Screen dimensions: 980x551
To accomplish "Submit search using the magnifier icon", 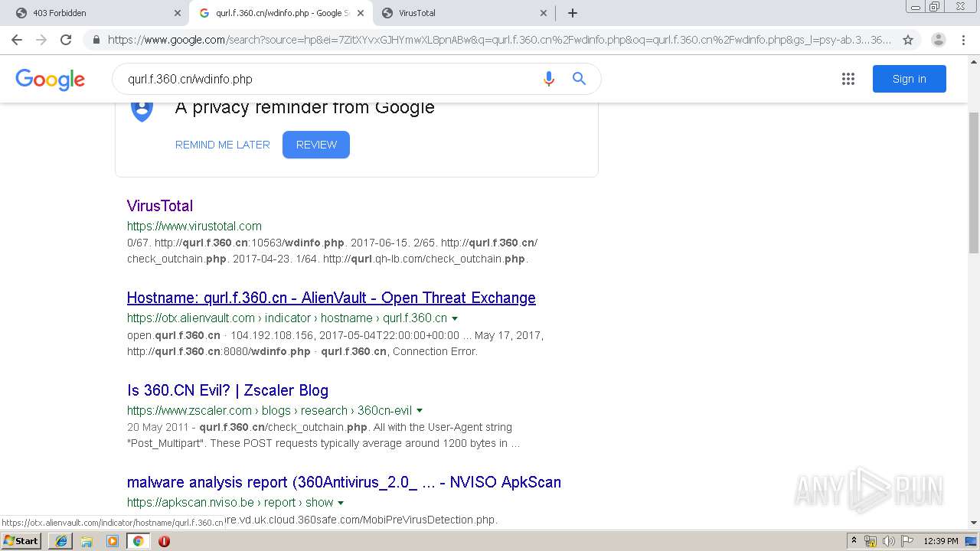I will (x=579, y=79).
